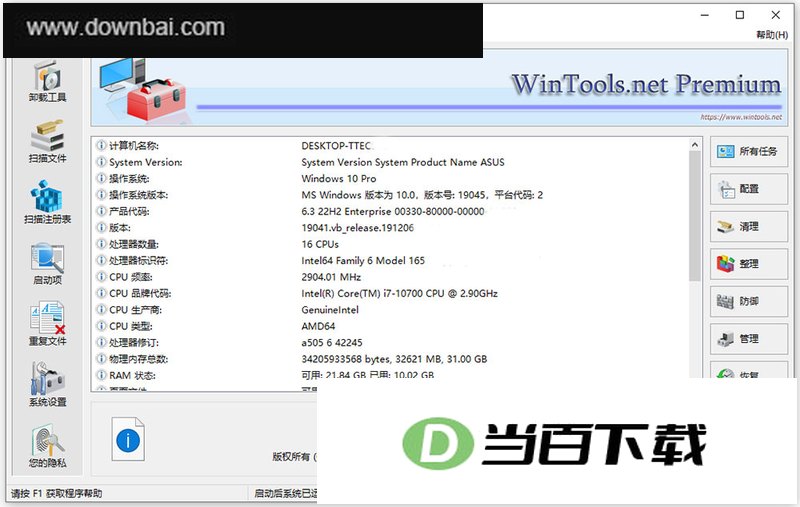Screen dimensions: 800x507
Task: Click the info icon beside CPU 类型
Action: point(102,326)
